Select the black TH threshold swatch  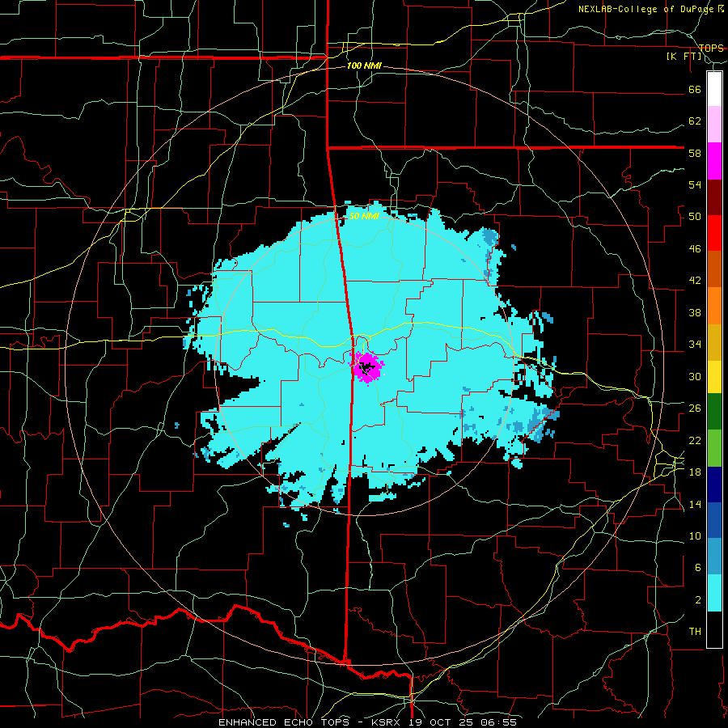tap(714, 629)
